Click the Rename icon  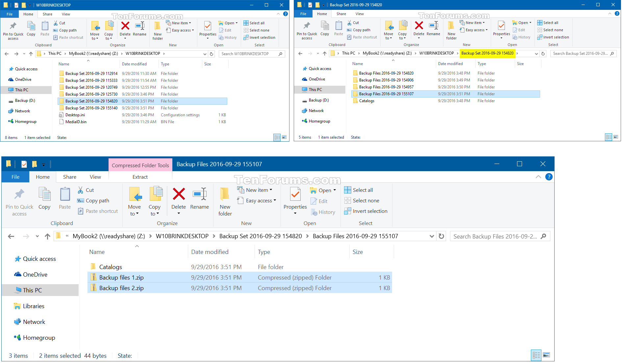200,197
